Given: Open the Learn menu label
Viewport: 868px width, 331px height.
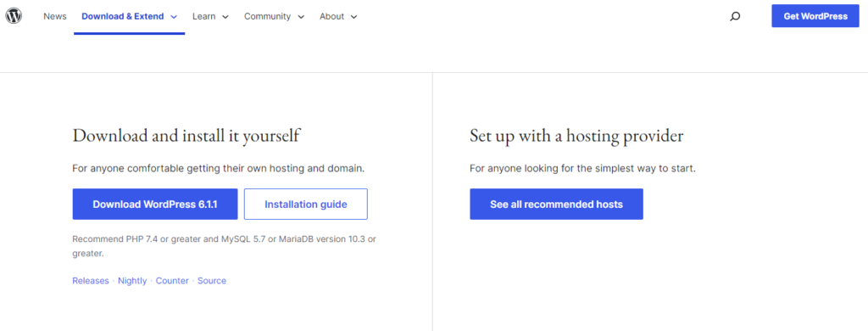Looking at the screenshot, I should [x=203, y=16].
